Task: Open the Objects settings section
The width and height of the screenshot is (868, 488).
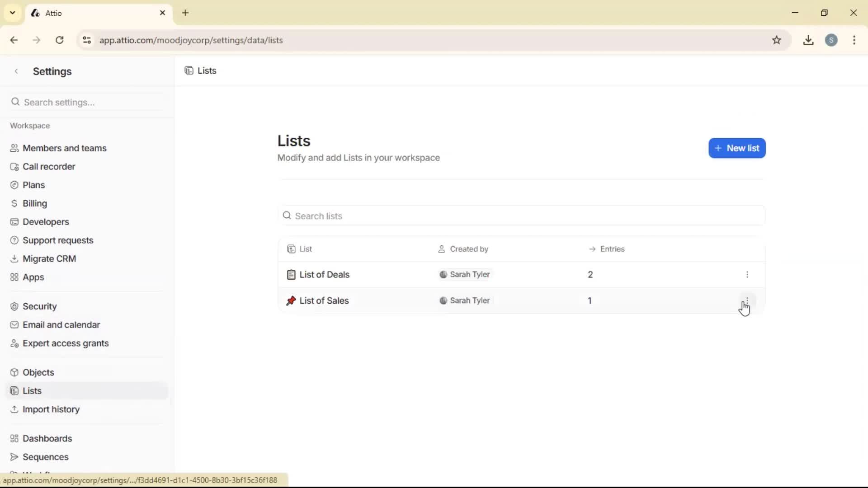Action: pyautogui.click(x=38, y=372)
